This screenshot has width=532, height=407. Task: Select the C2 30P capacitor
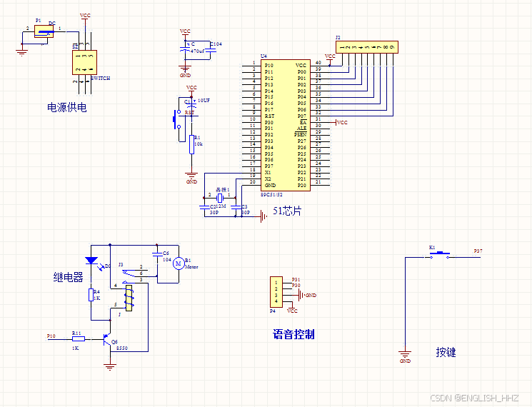coord(204,206)
